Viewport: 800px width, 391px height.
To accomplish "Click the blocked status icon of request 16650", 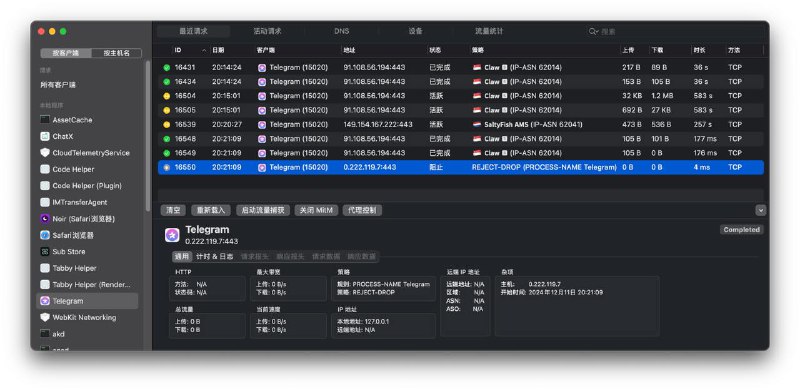I will pos(166,167).
